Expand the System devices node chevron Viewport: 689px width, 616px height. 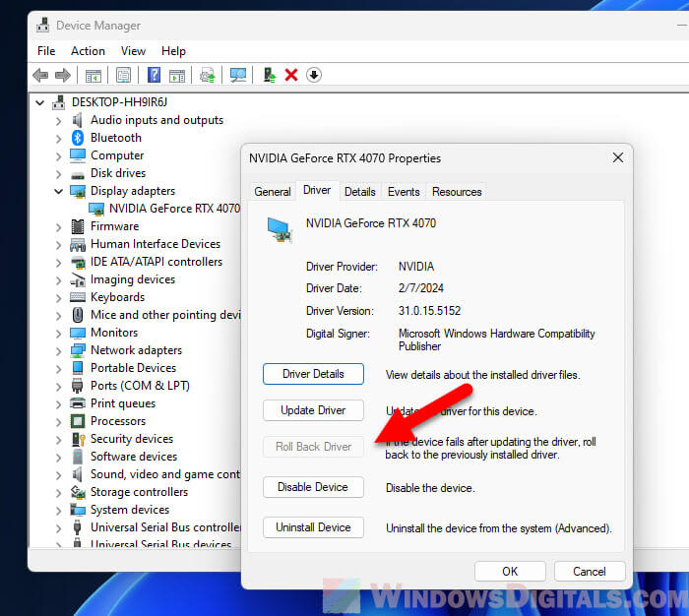(58, 510)
